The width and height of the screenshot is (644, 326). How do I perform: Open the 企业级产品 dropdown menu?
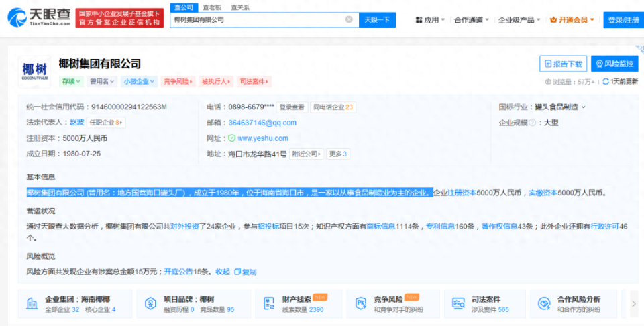coord(519,19)
